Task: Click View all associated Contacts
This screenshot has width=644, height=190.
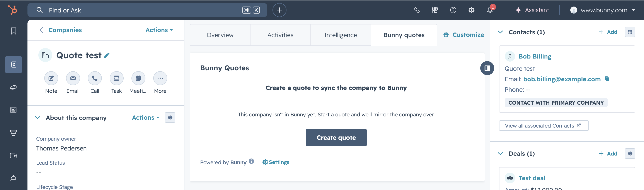Action: [x=543, y=126]
